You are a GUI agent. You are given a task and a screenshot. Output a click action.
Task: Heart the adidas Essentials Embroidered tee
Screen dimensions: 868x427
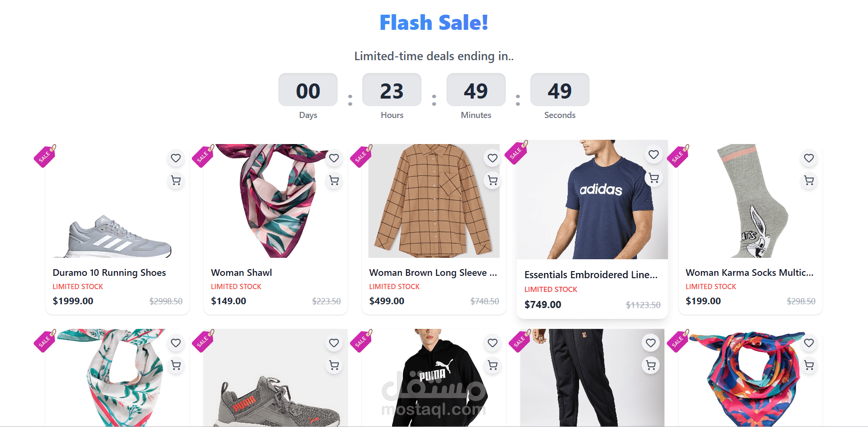coord(653,154)
